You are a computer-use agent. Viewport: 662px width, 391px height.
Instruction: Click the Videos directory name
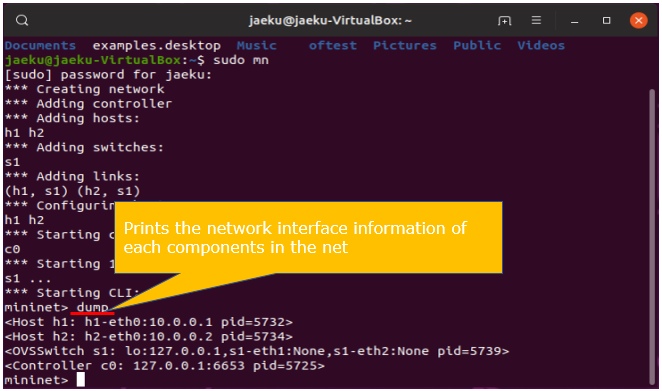tap(541, 45)
